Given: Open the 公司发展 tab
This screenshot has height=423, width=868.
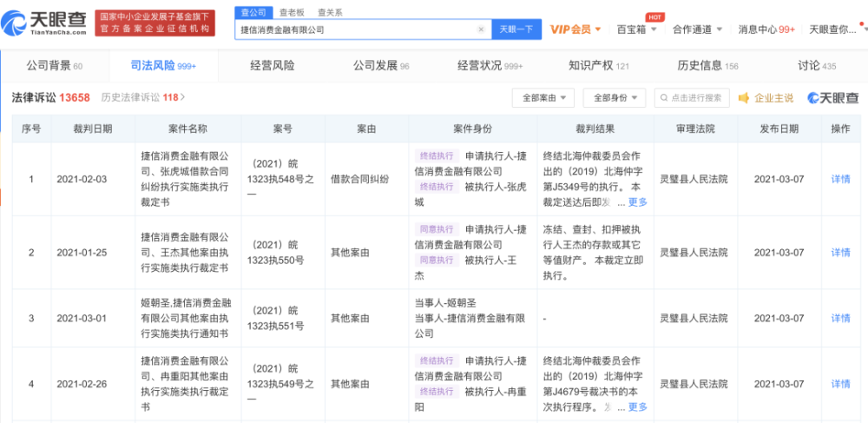Looking at the screenshot, I should [381, 66].
